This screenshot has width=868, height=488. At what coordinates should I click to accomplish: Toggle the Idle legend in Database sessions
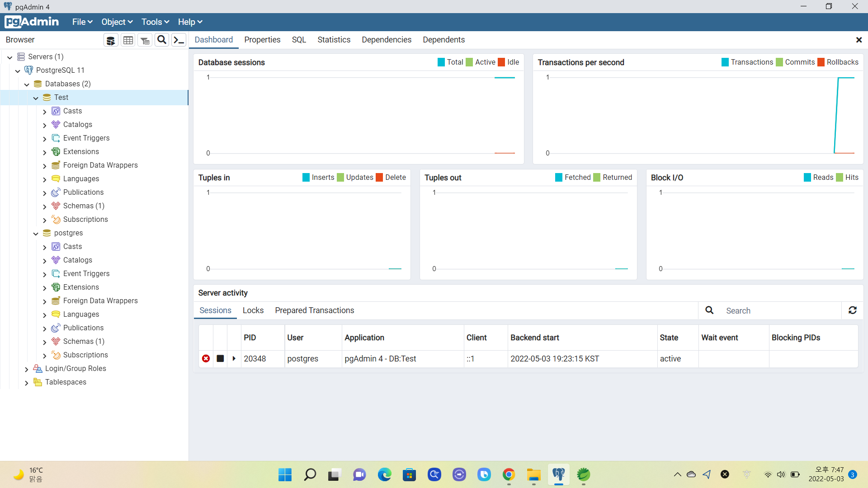pyautogui.click(x=513, y=62)
